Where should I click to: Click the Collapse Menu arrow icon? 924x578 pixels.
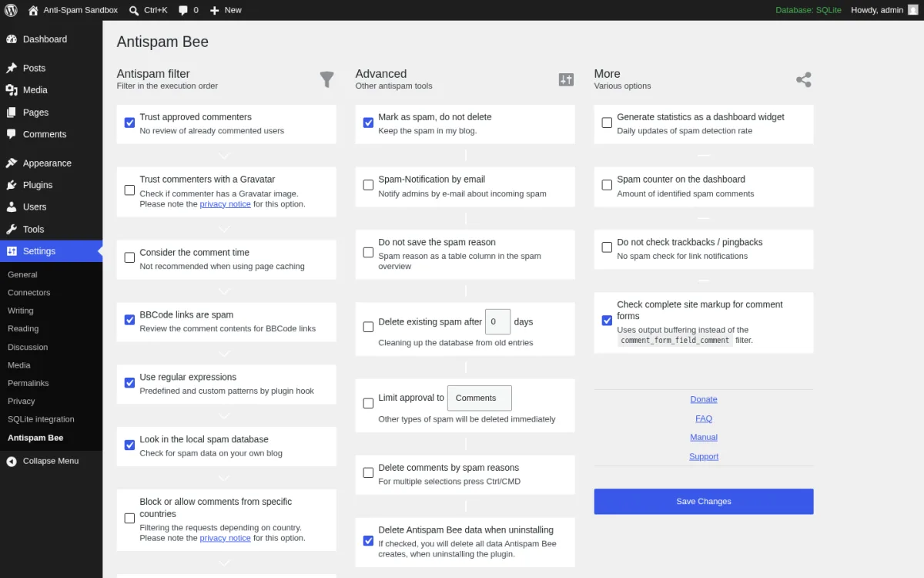tap(12, 461)
